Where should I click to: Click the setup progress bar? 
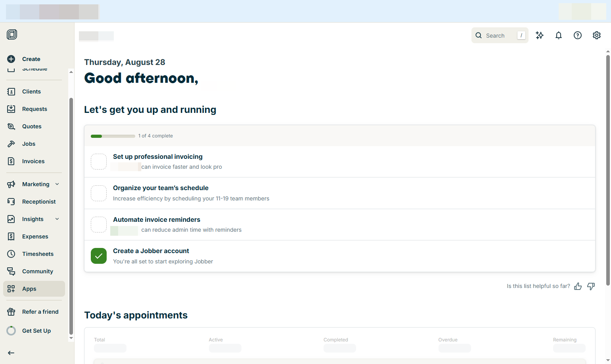click(113, 136)
